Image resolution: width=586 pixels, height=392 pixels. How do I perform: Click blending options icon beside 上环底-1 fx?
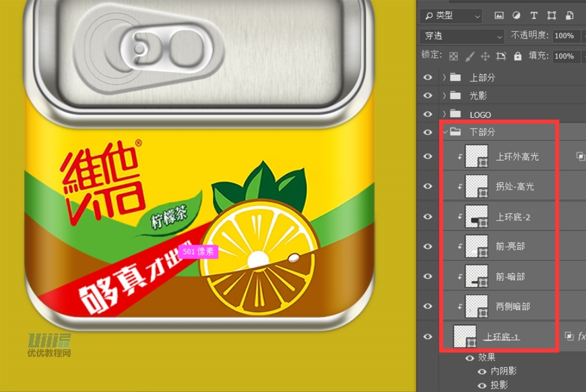coord(568,336)
